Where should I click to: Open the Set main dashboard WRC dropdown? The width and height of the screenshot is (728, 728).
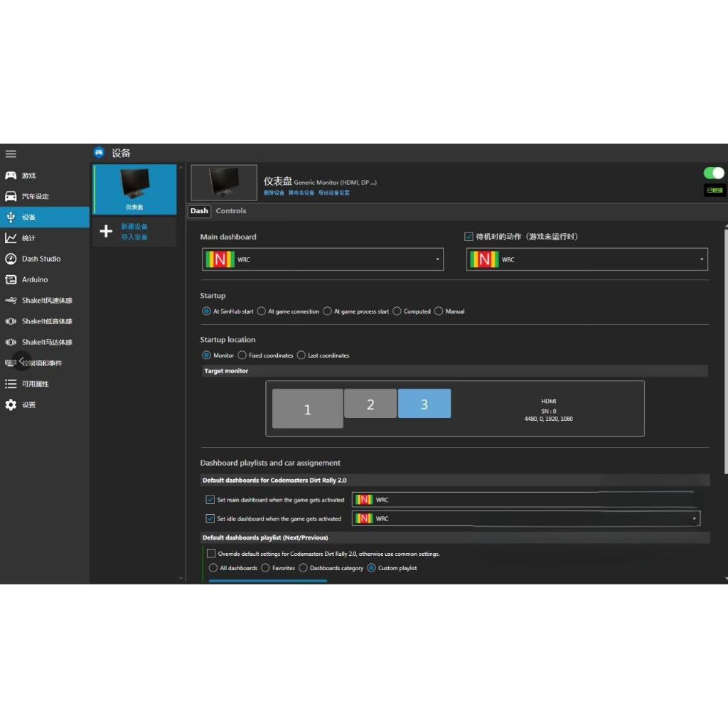(x=525, y=500)
